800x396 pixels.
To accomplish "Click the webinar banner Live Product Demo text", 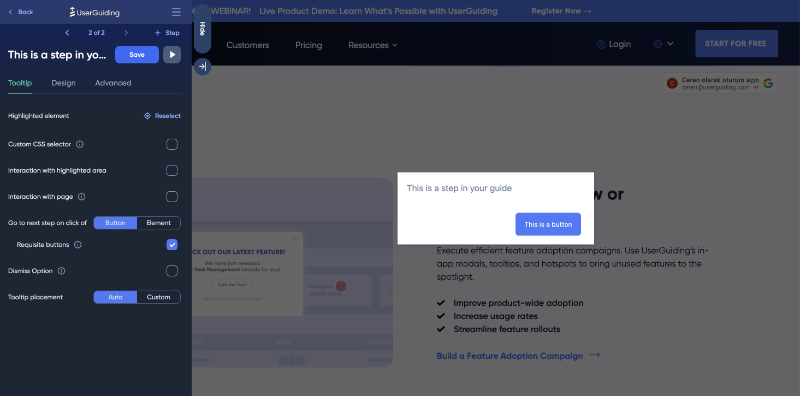I will coord(378,11).
